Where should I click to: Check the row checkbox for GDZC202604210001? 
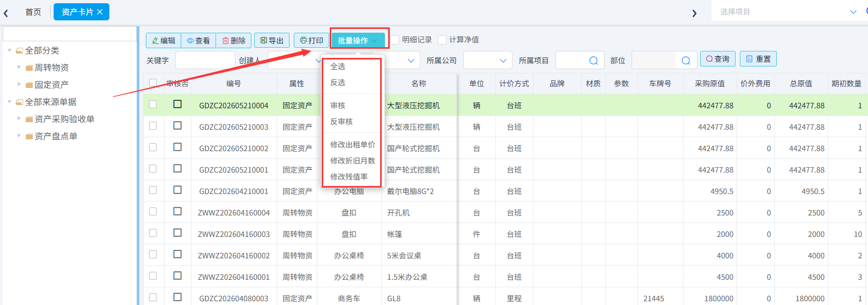coord(153,190)
